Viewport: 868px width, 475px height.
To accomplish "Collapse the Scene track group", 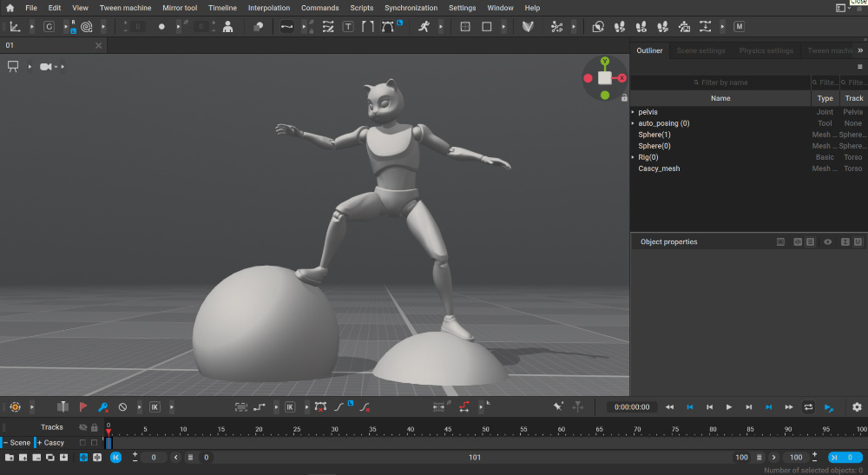I will point(5,442).
